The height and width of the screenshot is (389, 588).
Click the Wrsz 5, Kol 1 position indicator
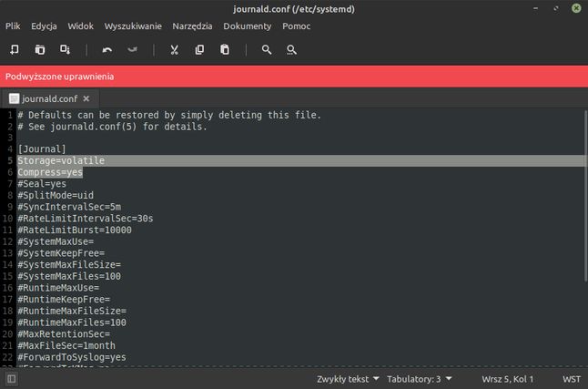507,379
